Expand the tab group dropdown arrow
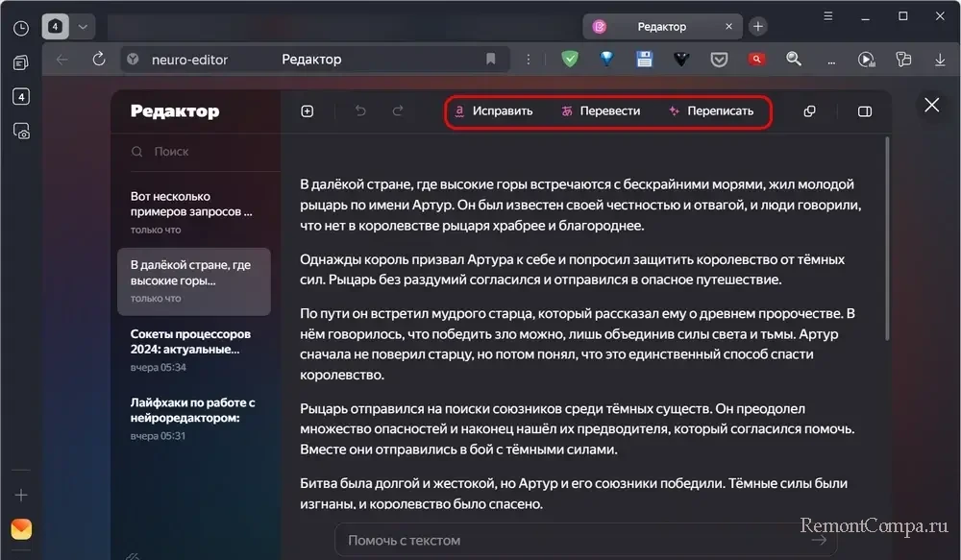Viewport: 961px width, 560px height. pyautogui.click(x=83, y=27)
